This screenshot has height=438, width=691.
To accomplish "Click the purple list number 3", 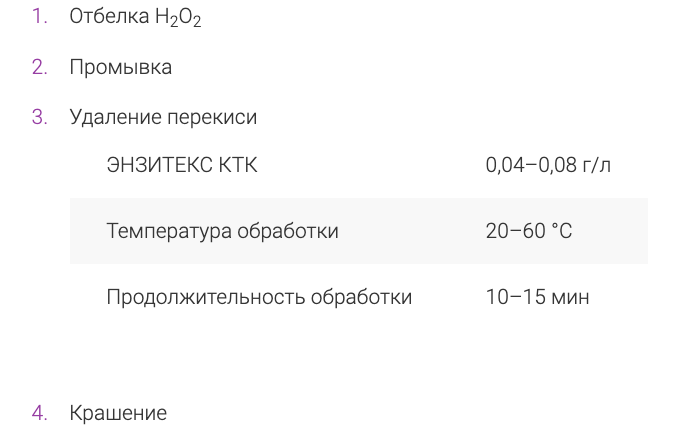I will point(40,117).
